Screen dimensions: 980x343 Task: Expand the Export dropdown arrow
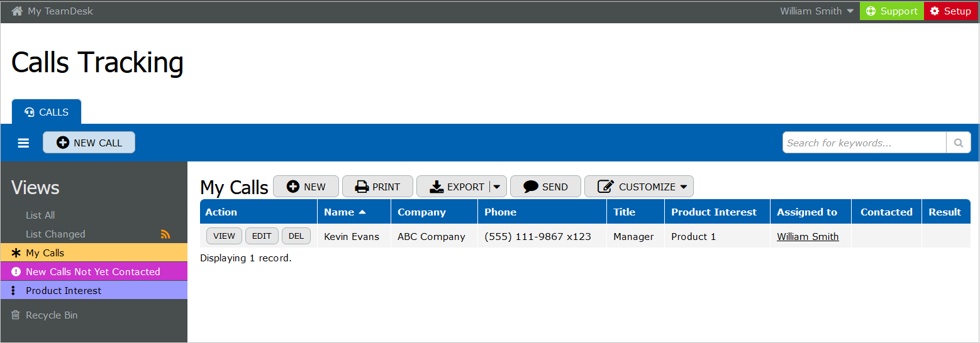[497, 187]
